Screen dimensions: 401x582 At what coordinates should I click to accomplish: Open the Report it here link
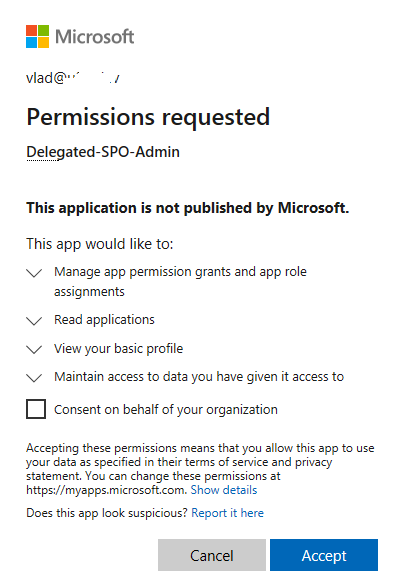tap(227, 513)
